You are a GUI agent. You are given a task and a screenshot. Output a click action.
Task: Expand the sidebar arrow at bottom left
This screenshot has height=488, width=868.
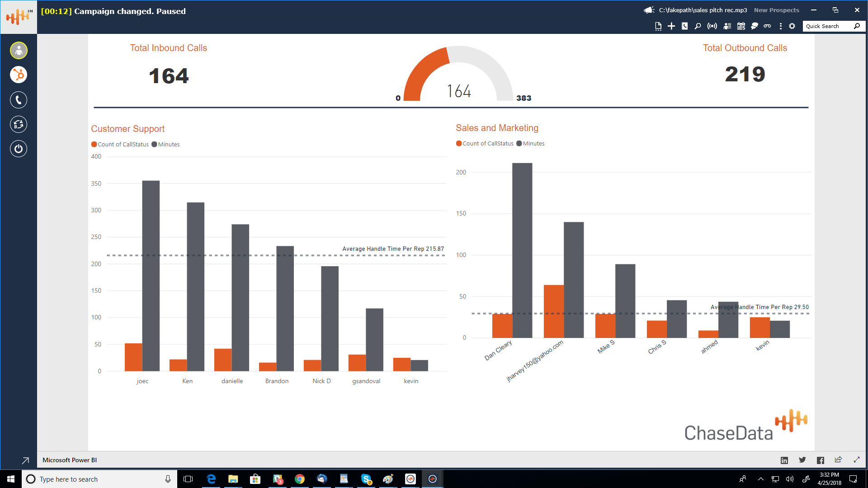click(x=25, y=460)
